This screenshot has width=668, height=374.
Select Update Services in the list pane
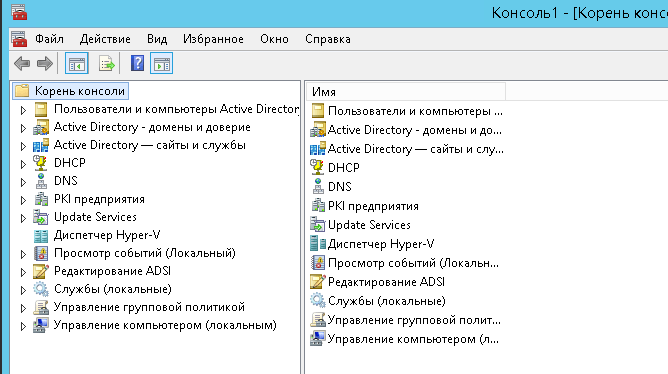click(x=369, y=225)
